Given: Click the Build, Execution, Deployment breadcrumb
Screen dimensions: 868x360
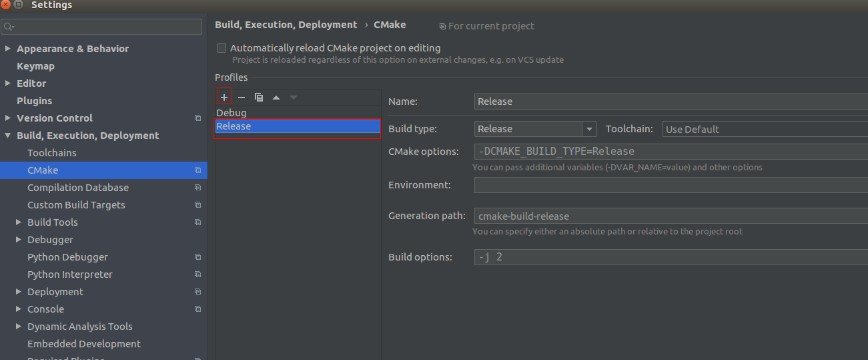Looking at the screenshot, I should (x=286, y=25).
